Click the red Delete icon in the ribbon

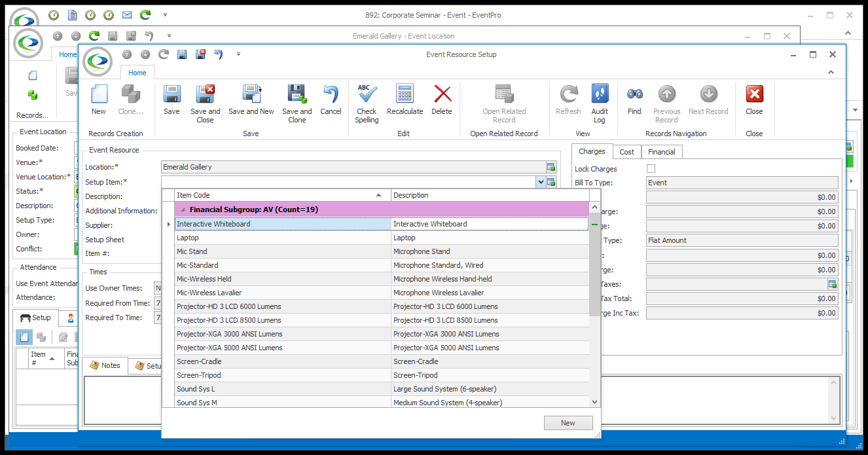pos(443,94)
